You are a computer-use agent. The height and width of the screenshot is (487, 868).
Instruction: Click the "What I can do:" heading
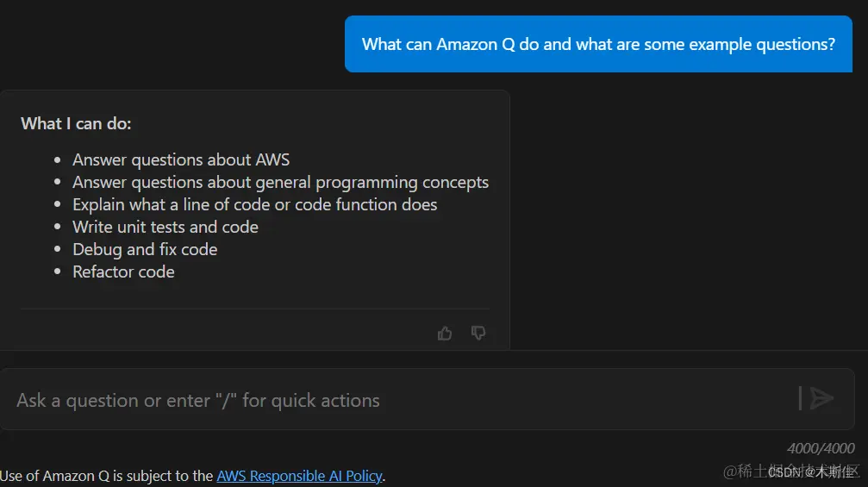(x=76, y=123)
